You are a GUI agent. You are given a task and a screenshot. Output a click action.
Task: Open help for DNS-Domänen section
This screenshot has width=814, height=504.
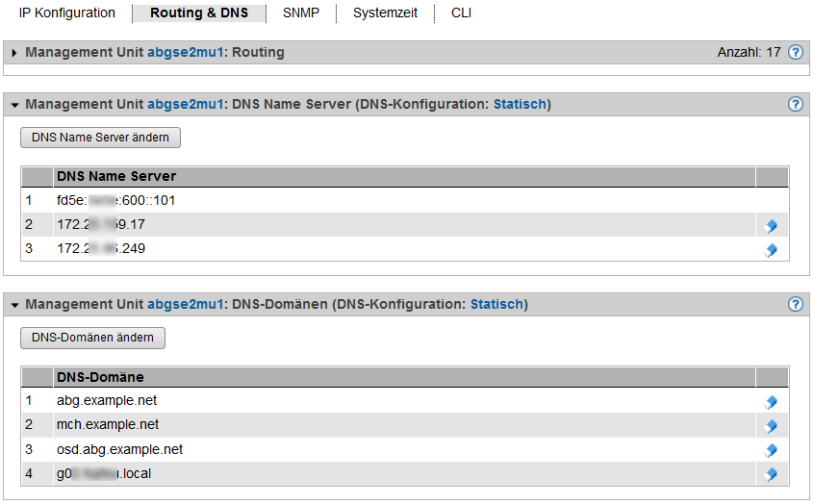point(796,305)
